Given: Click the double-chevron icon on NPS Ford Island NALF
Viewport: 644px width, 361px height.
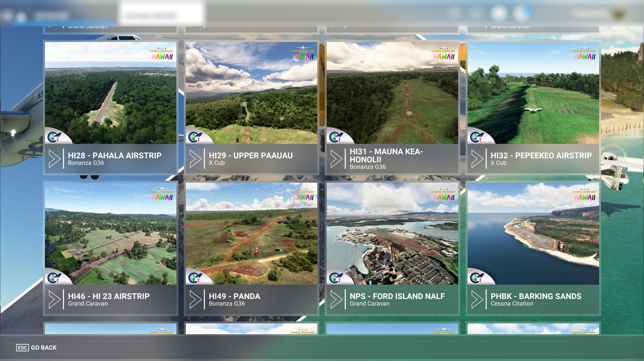Looking at the screenshot, I should pyautogui.click(x=336, y=299).
